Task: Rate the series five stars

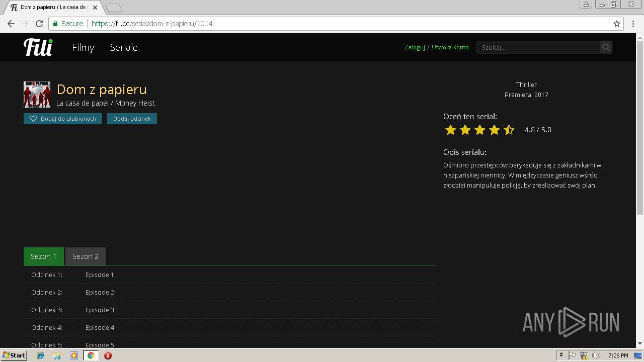Action: tap(509, 130)
